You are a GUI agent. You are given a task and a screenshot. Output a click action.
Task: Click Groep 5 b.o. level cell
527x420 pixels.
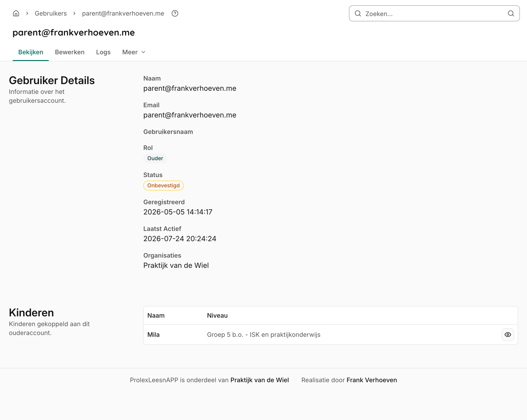click(x=263, y=335)
